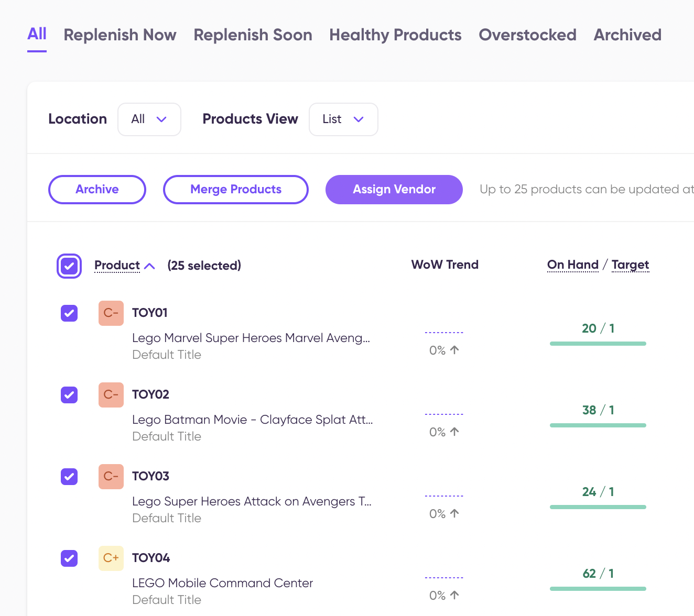Switch to the Overstocked tab
The height and width of the screenshot is (616, 694).
point(527,35)
